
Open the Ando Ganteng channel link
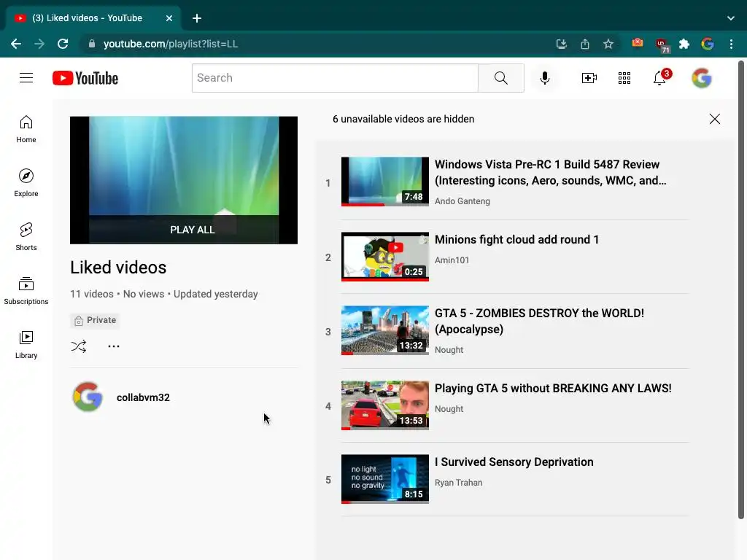coord(462,201)
